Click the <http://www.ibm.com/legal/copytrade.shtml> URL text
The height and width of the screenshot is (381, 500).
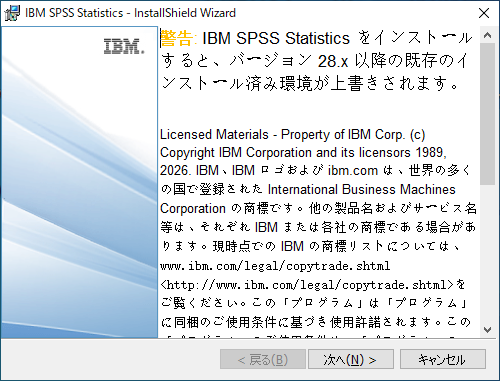tap(307, 285)
